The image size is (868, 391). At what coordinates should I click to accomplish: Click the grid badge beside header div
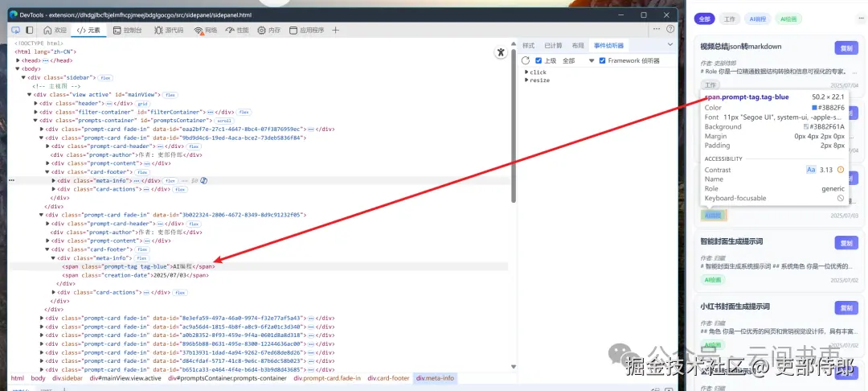pyautogui.click(x=143, y=104)
